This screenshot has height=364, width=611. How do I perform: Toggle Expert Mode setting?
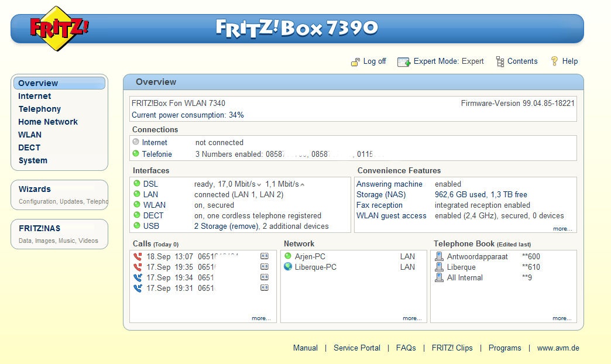click(x=448, y=61)
